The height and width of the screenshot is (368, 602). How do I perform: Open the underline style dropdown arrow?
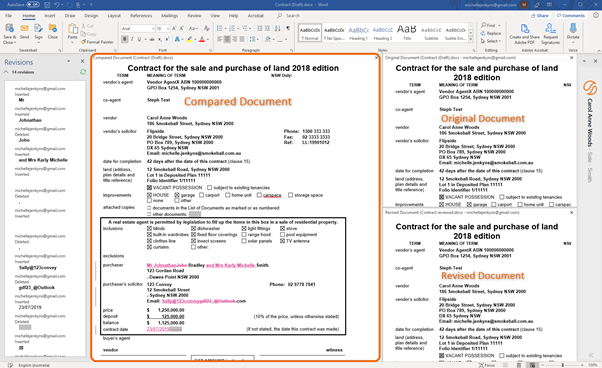coord(145,39)
